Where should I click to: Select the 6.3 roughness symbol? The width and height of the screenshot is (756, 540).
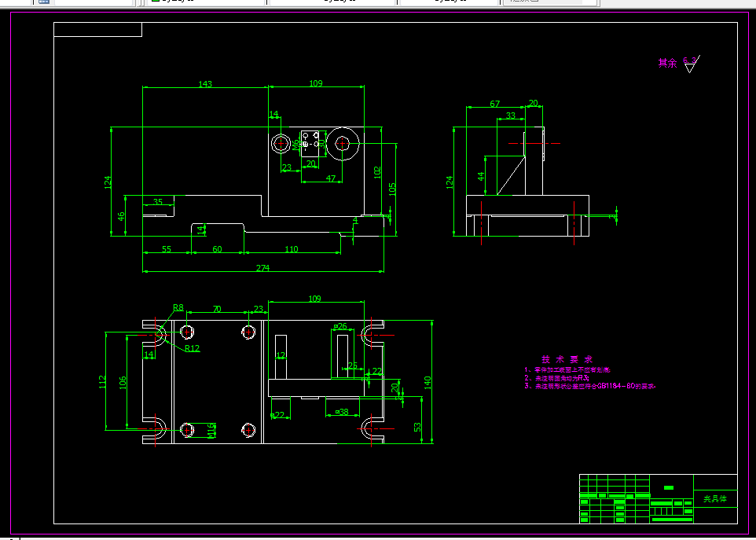tap(691, 63)
